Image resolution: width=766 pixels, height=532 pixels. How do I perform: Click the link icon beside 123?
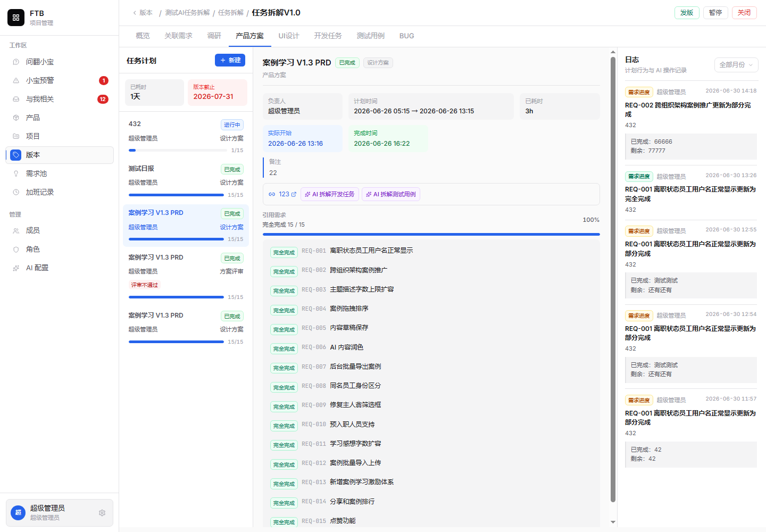(272, 195)
